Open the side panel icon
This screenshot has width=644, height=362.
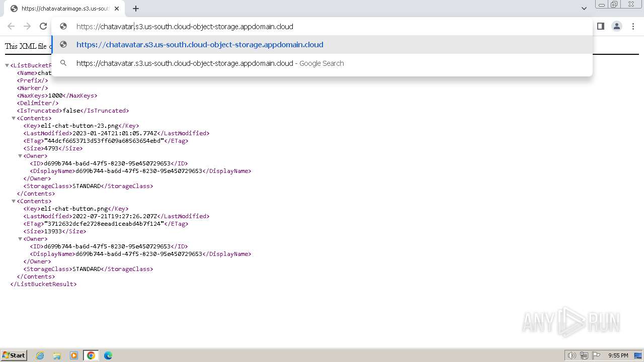tap(600, 26)
